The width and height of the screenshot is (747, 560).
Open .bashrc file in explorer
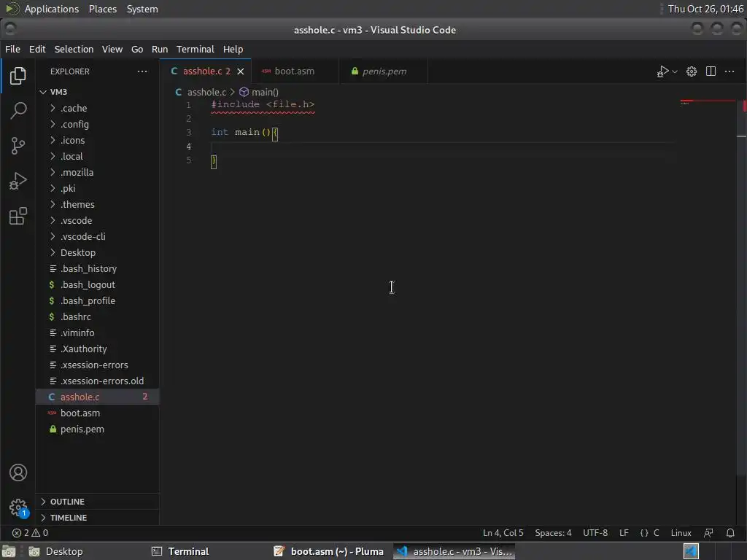click(x=97, y=316)
